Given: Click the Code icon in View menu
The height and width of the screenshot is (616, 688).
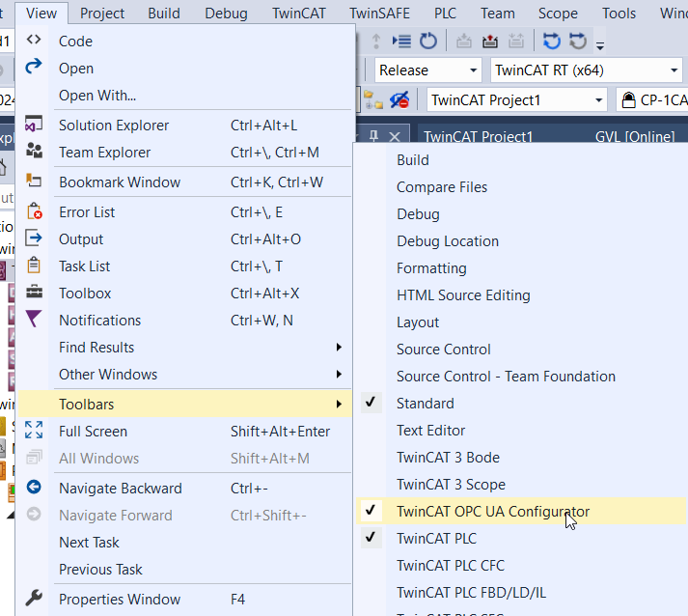Looking at the screenshot, I should tap(34, 40).
